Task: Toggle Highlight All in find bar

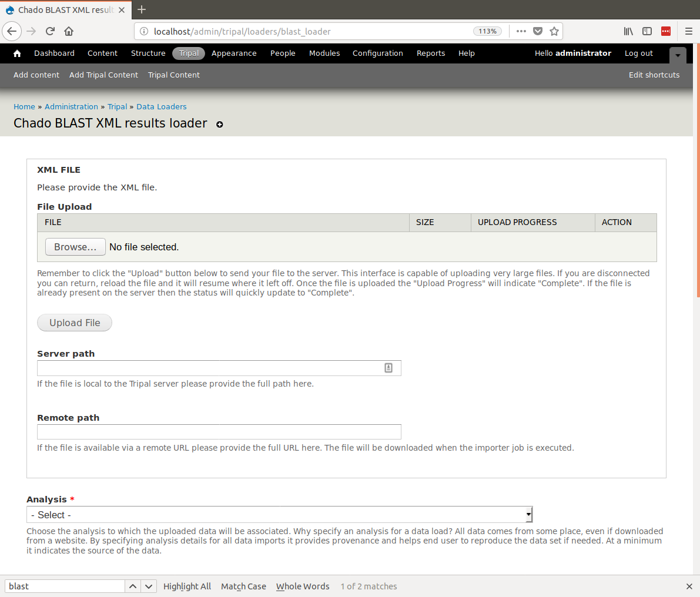Action: 187,586
